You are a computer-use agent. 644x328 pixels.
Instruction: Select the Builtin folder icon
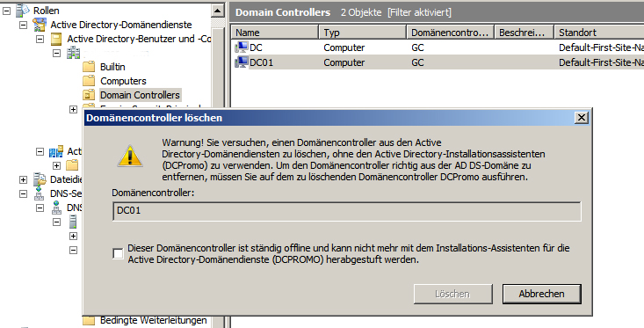point(89,67)
